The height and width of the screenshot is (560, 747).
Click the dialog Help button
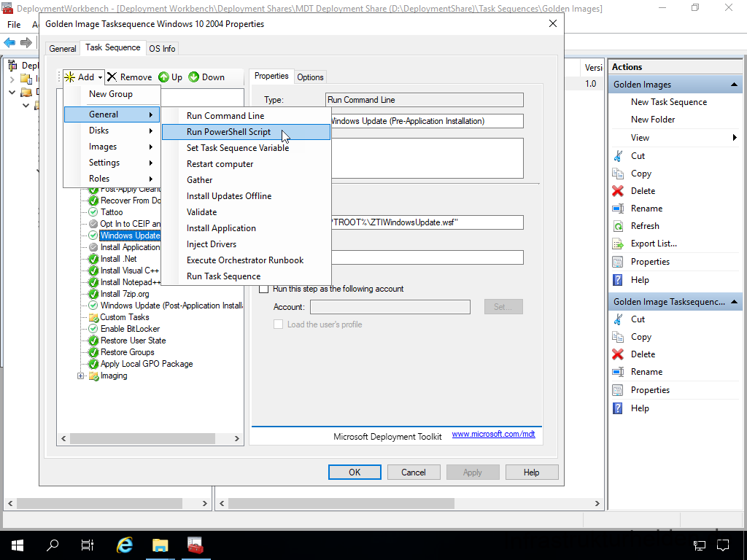531,472
